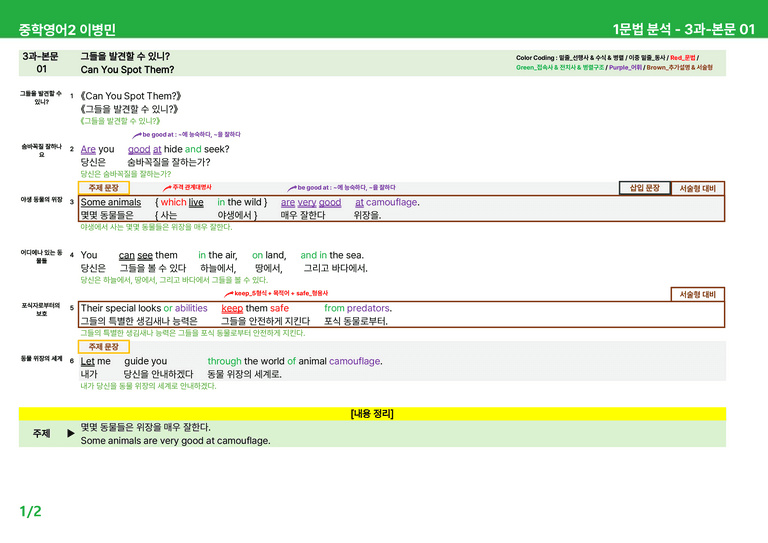The image size is (768, 543).
Task: Select Let me in sentence 6
Action: tap(96, 361)
